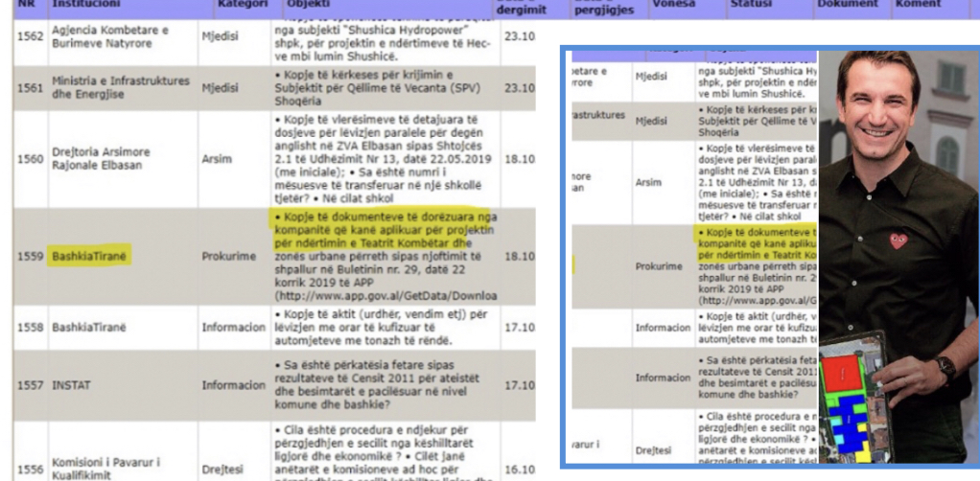Click the Institucioni column header

pos(83,5)
